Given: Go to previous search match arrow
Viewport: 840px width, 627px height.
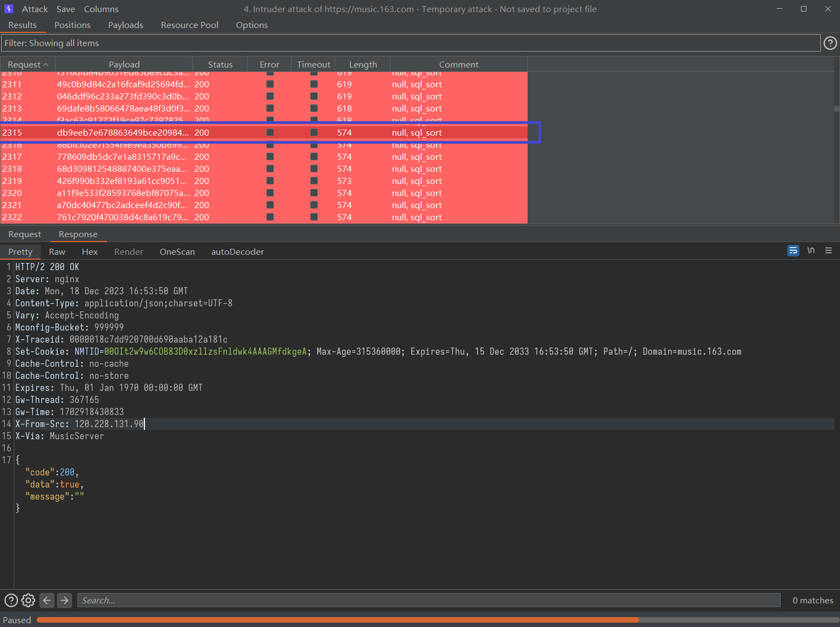Looking at the screenshot, I should (47, 600).
